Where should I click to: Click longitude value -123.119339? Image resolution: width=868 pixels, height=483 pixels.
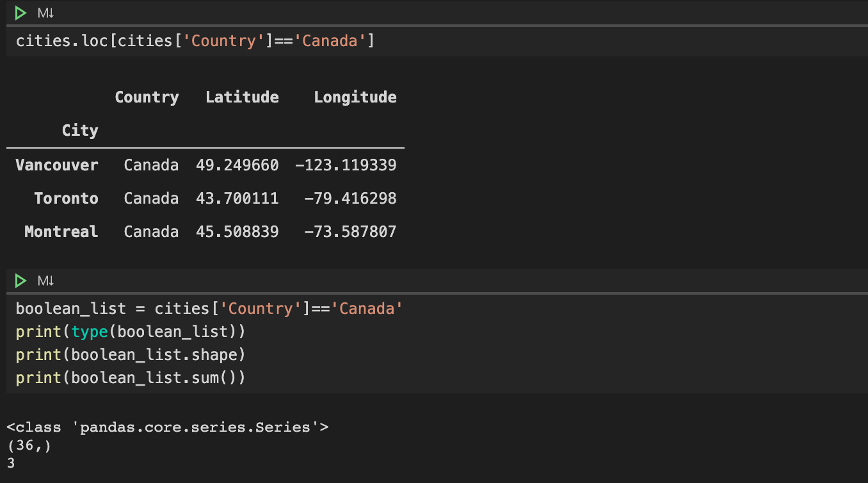[346, 165]
